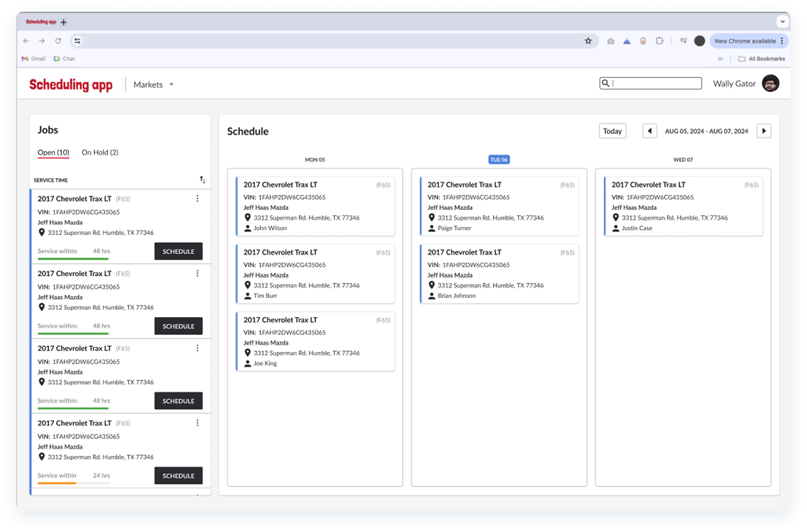807x532 pixels.
Task: Open three-dot menu of 24 hrs job card
Action: tap(198, 423)
